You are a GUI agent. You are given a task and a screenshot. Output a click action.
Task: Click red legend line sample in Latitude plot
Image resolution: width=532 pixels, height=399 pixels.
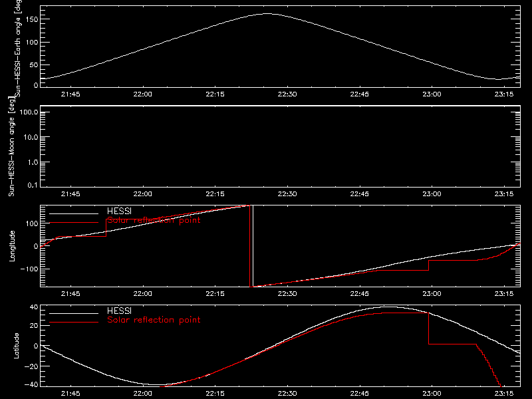(74, 323)
